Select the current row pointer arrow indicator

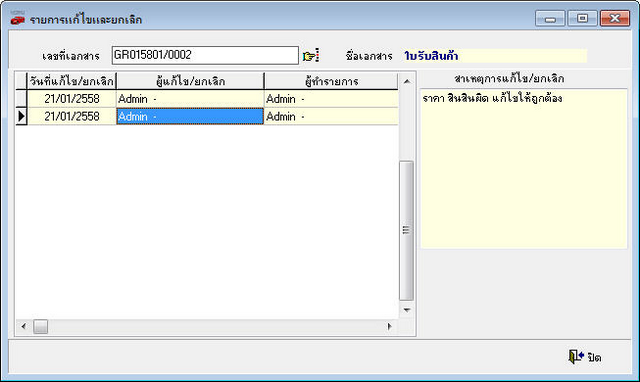[21, 116]
